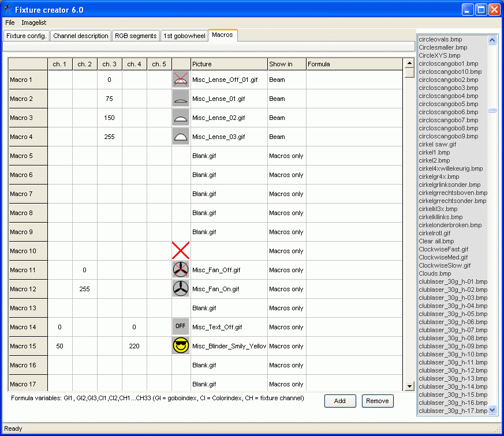
Task: Click the Macro 1 lens-off picture icon
Action: click(x=181, y=80)
